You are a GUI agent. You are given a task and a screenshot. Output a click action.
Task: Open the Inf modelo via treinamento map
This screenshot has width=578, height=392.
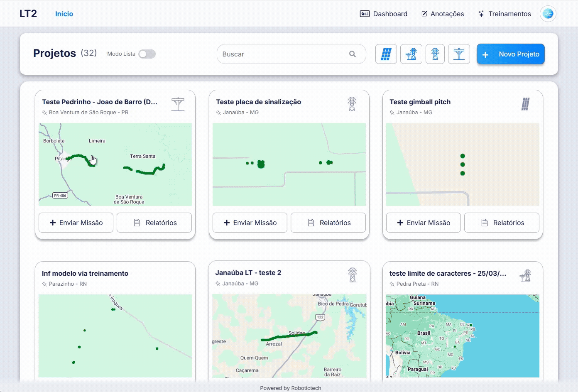tap(115, 336)
